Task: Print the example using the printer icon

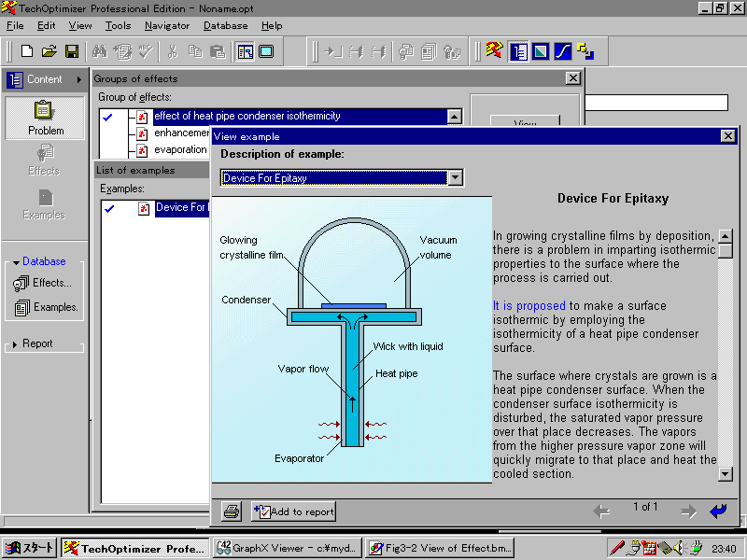Action: [x=232, y=511]
